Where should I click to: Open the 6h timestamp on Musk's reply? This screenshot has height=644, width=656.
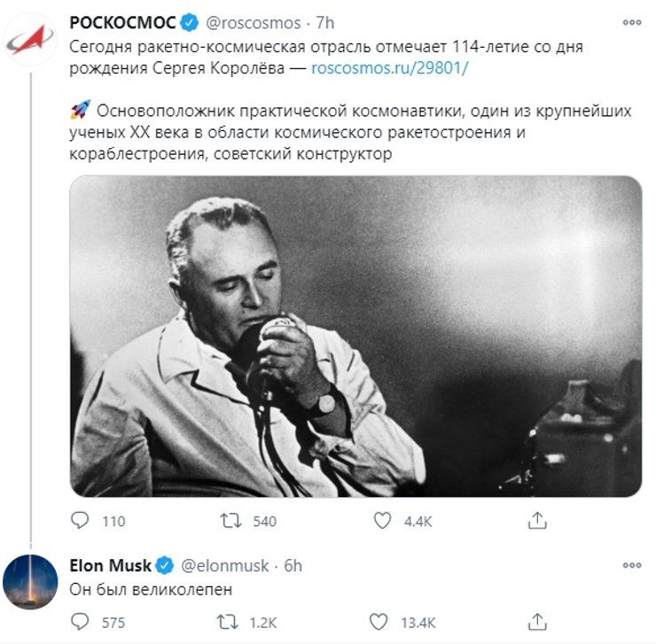click(x=293, y=565)
